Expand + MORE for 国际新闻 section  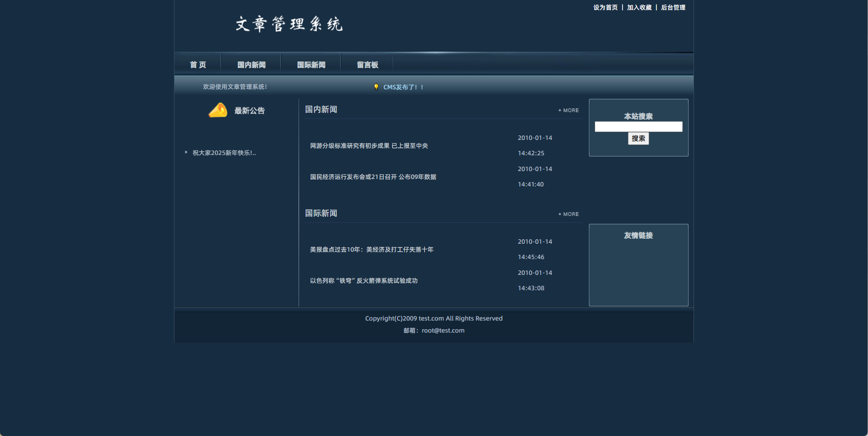[568, 214]
